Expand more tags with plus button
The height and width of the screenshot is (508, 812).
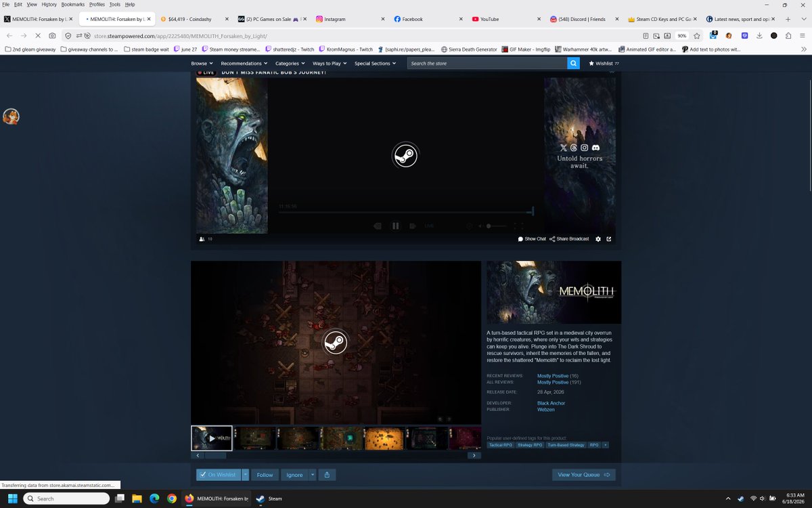point(606,445)
